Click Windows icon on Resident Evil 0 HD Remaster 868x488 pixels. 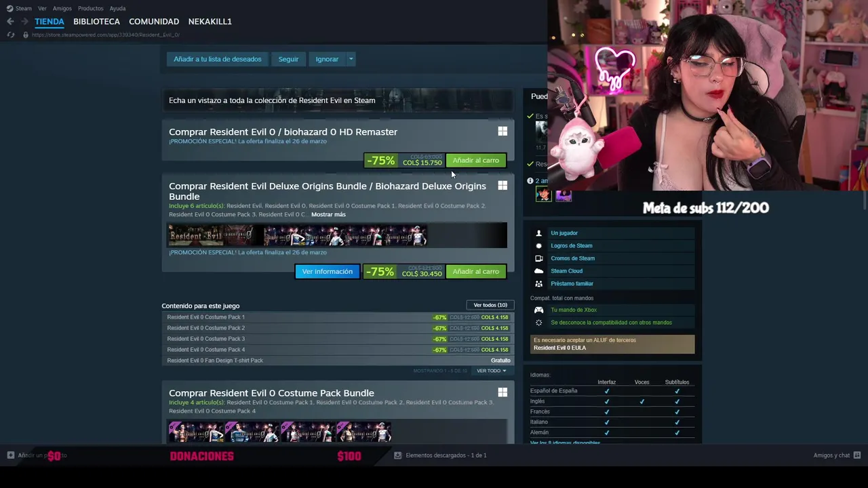(502, 131)
